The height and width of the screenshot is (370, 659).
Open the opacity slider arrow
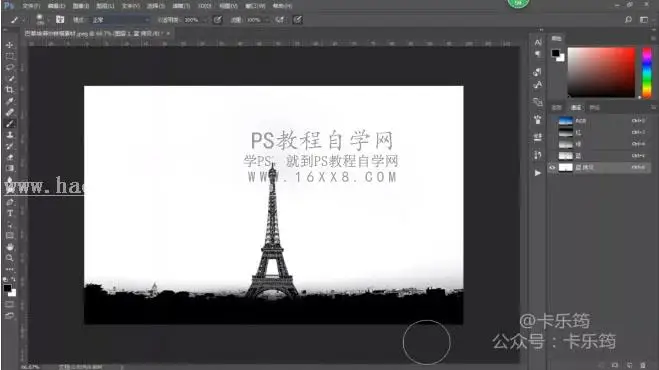tap(205, 20)
